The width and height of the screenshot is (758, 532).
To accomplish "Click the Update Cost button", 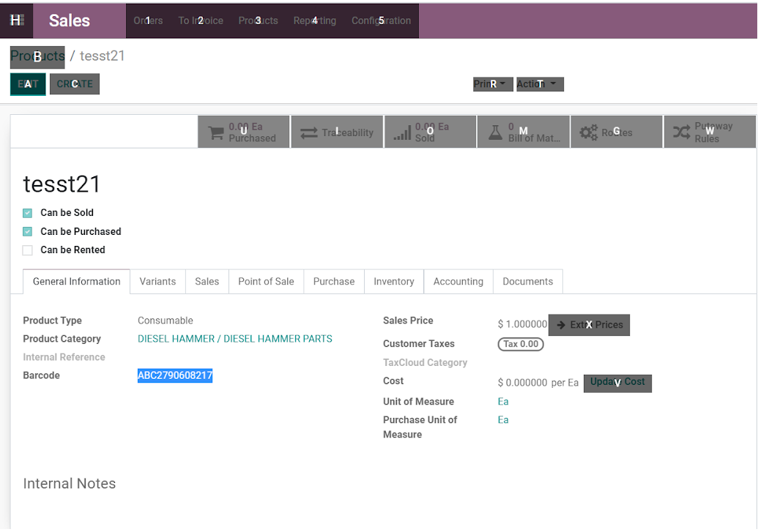I will [x=617, y=383].
